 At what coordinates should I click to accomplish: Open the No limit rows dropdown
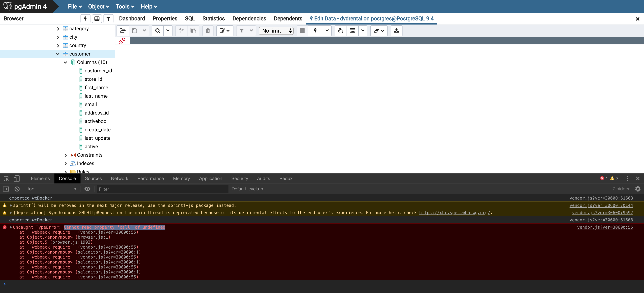point(276,31)
